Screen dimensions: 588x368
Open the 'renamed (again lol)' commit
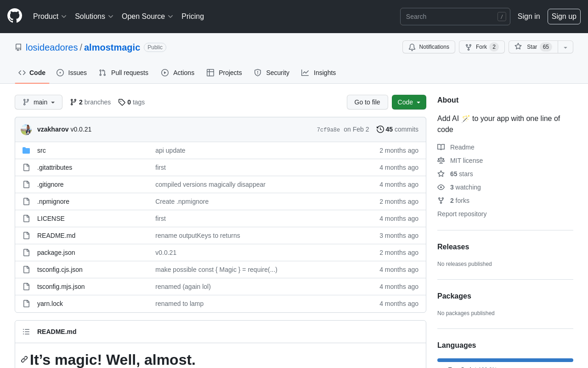(183, 287)
